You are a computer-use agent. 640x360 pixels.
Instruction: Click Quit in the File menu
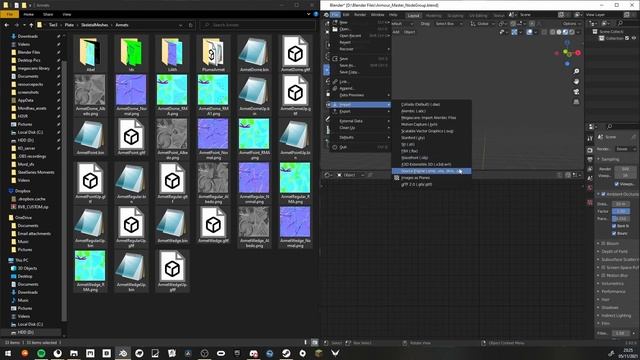click(x=360, y=147)
